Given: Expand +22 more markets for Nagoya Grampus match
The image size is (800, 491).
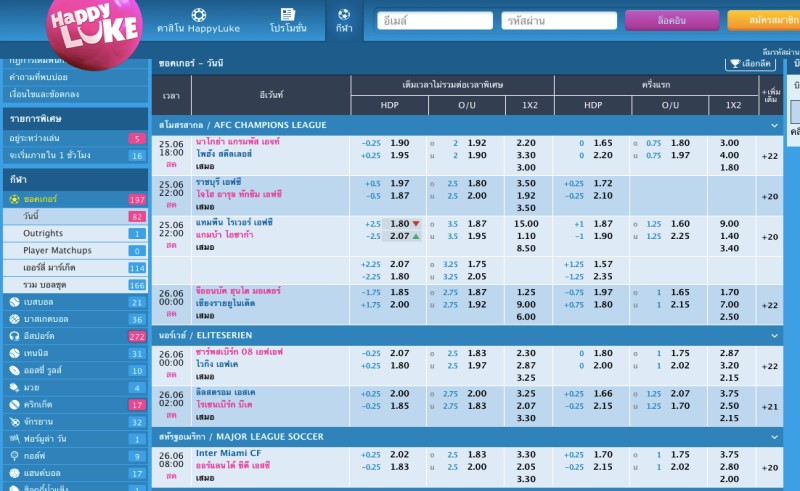Looking at the screenshot, I should coord(769,156).
